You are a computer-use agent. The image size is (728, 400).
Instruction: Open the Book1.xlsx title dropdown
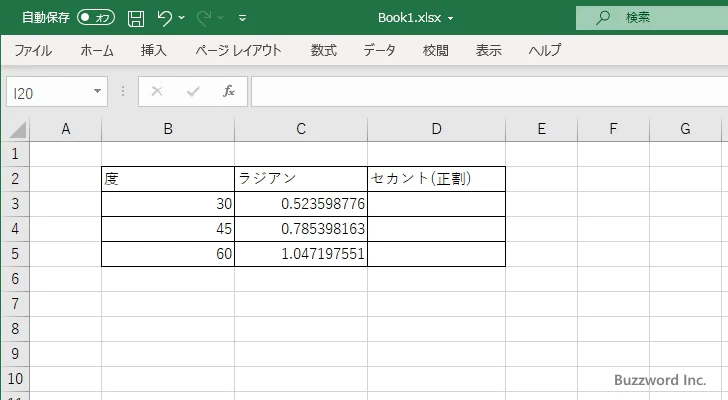(x=450, y=19)
